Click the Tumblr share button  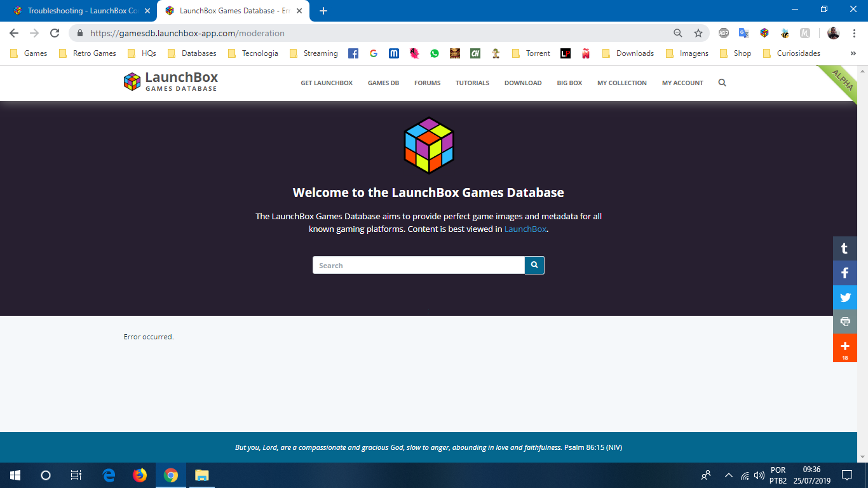click(x=845, y=249)
